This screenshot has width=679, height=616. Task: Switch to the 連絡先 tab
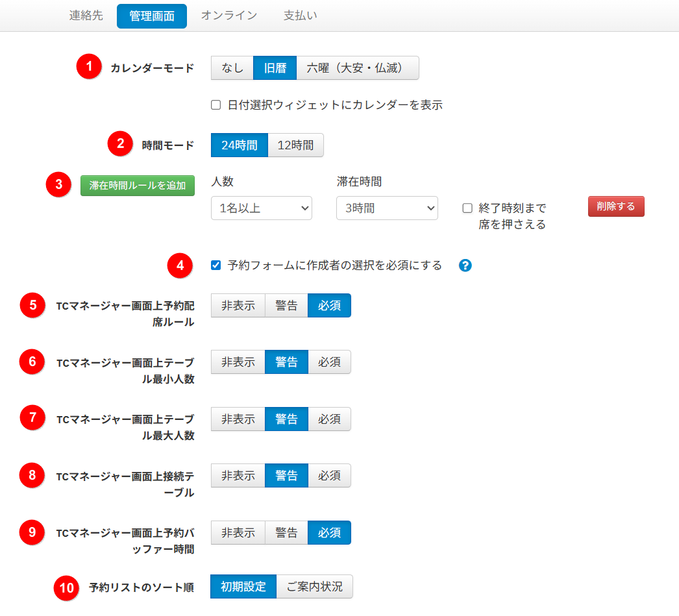[86, 16]
